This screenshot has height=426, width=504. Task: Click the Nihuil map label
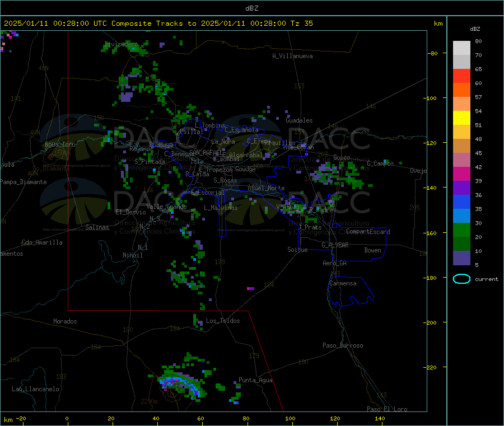132,255
